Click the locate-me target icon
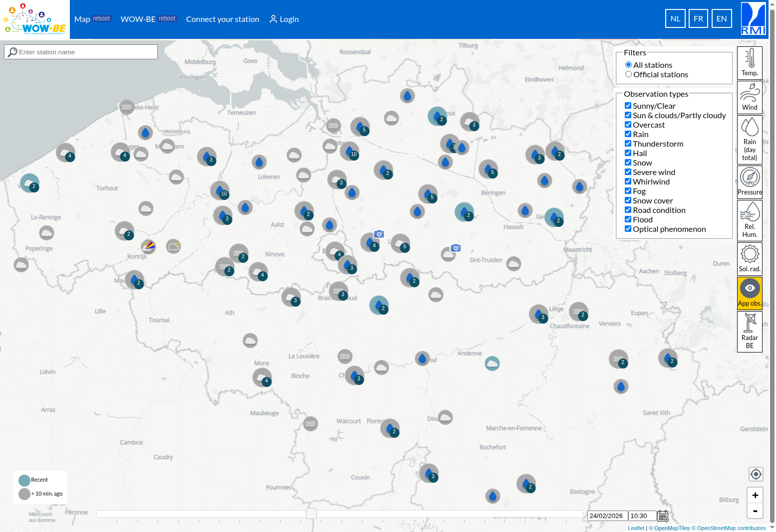 point(756,474)
